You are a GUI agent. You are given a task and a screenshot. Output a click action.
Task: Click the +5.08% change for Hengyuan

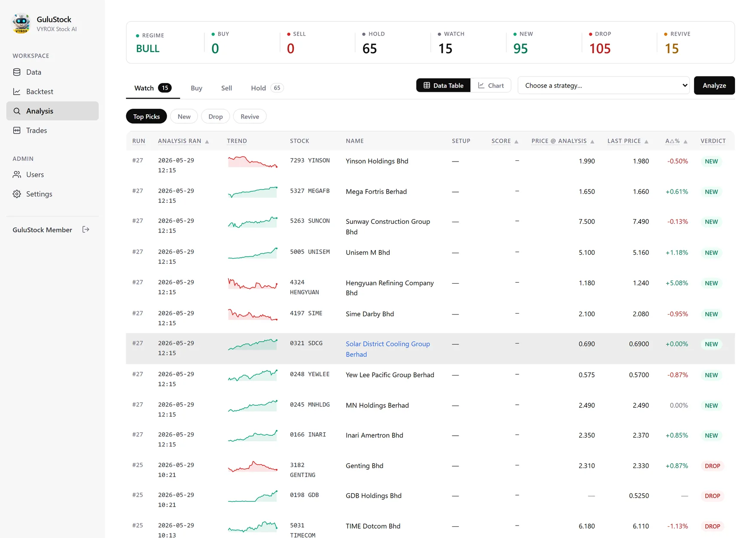click(x=677, y=283)
